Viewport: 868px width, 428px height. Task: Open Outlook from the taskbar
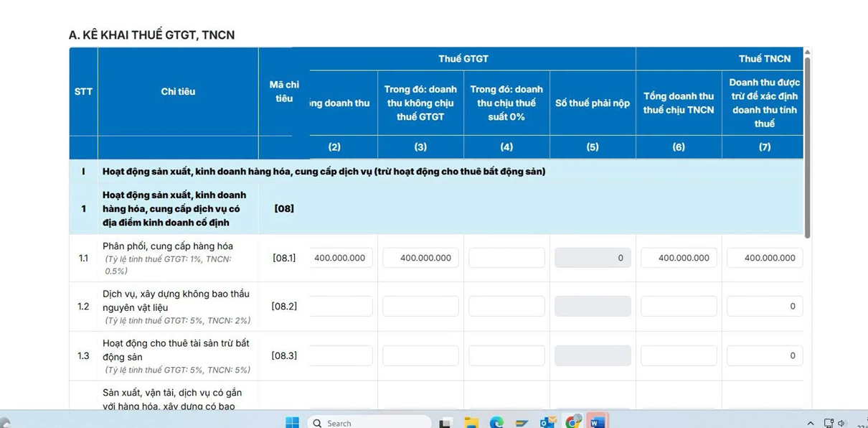point(547,423)
